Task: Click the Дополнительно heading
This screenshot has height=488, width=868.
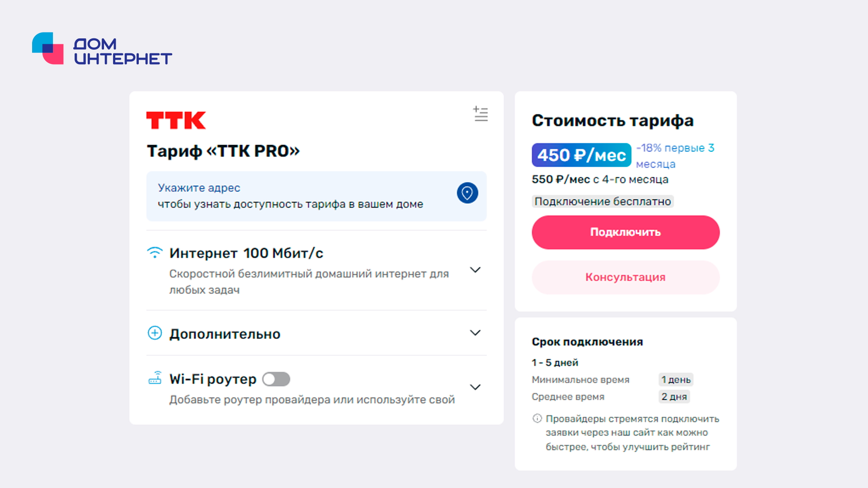Action: tap(225, 334)
